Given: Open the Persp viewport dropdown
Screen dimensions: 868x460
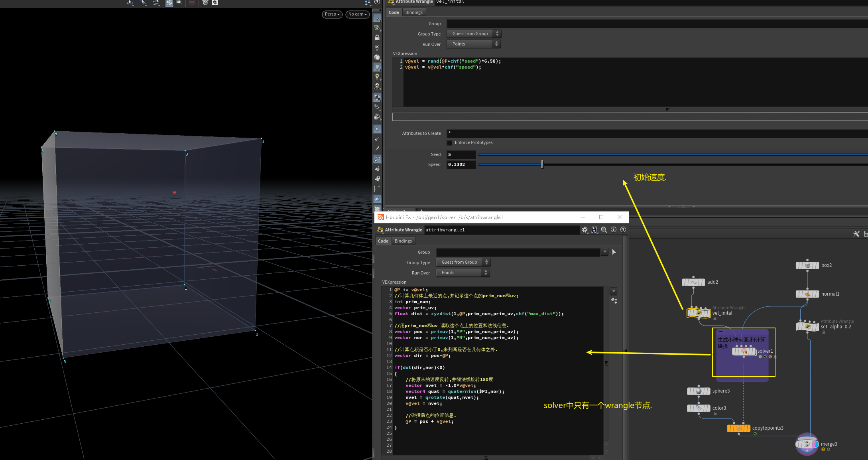Looking at the screenshot, I should tap(332, 14).
